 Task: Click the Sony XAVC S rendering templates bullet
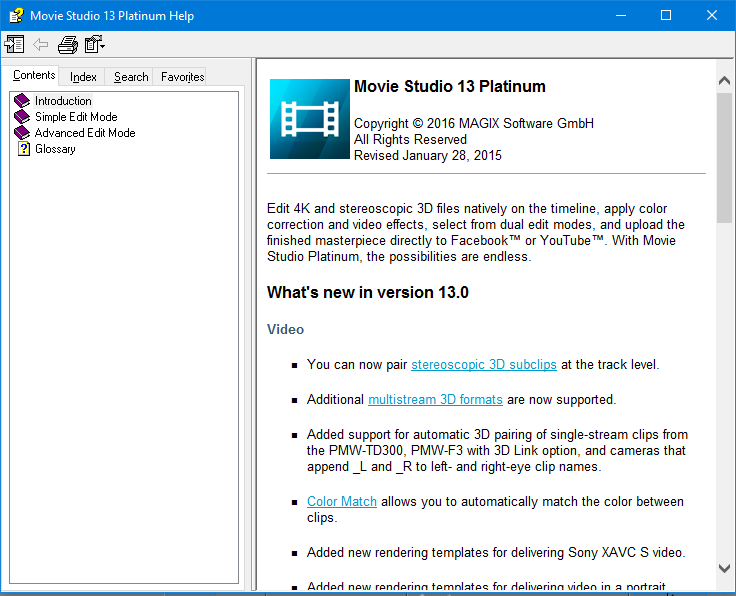496,553
